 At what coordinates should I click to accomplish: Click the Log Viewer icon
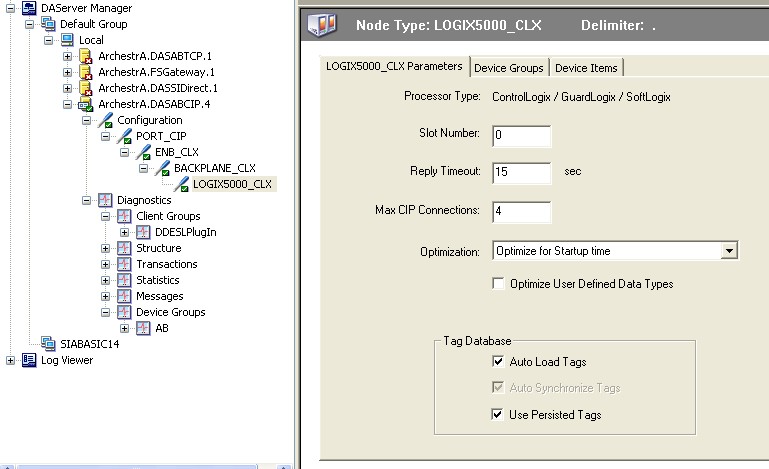point(29,360)
